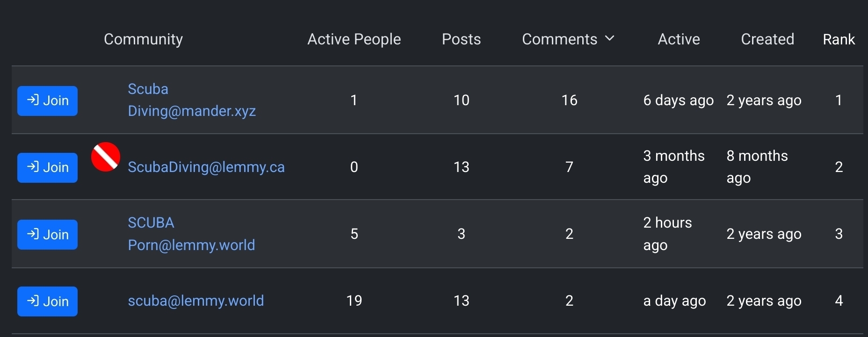Sort by the Active column header

click(679, 39)
